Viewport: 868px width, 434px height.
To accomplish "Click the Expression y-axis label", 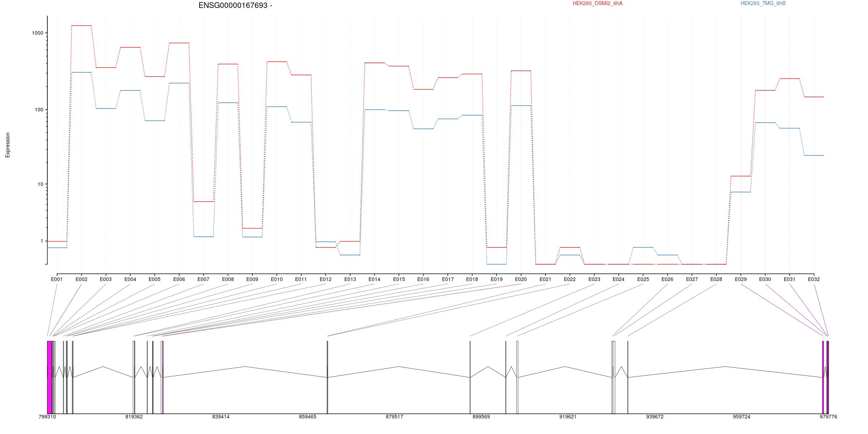I will coord(8,145).
